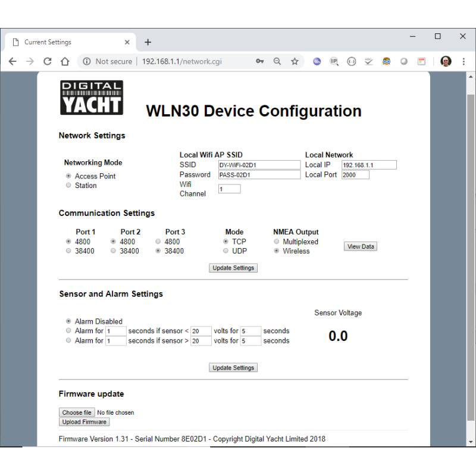
Task: Open the face with glasses extension icon
Action: coord(386,61)
